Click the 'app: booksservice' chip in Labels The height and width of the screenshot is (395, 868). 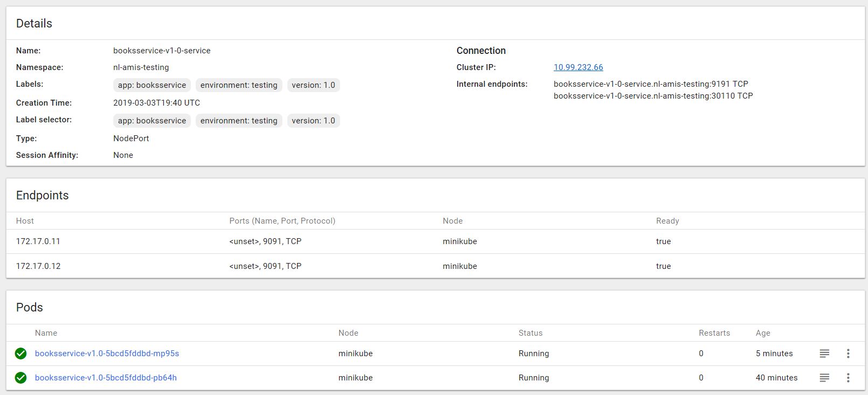click(152, 85)
